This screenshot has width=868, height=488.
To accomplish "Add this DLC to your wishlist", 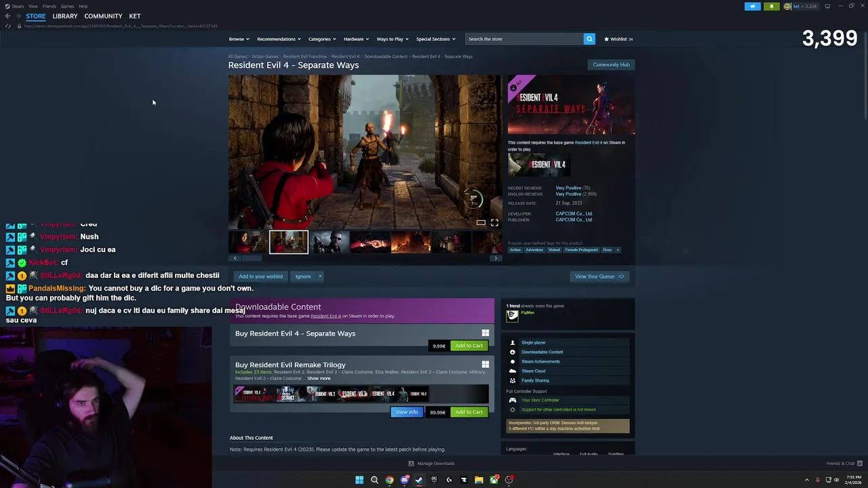I will click(260, 277).
